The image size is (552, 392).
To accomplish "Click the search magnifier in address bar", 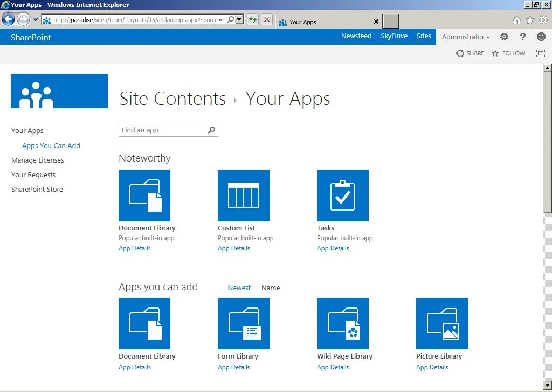I will click(230, 20).
